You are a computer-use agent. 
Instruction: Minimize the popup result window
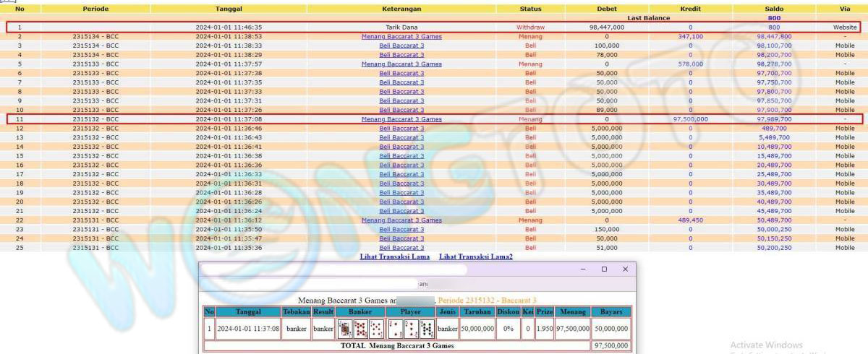[583, 269]
